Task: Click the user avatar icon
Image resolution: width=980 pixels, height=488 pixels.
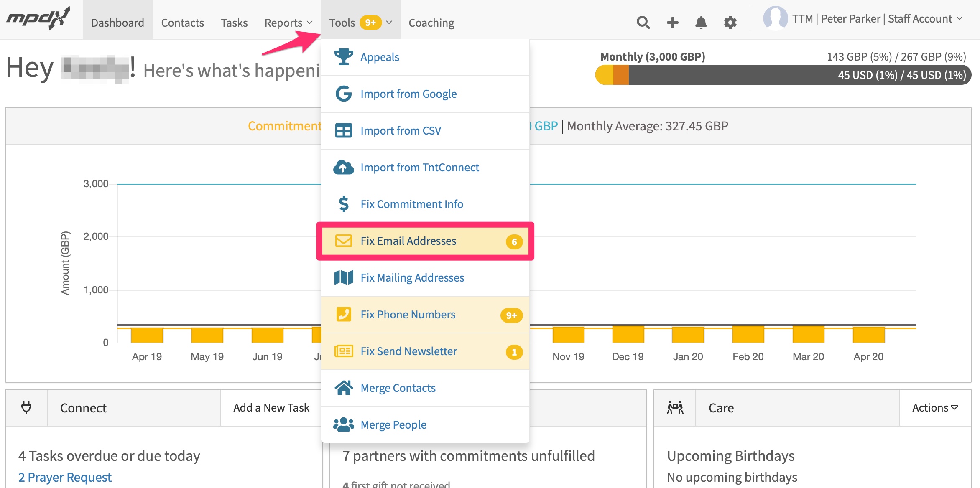Action: click(x=775, y=18)
